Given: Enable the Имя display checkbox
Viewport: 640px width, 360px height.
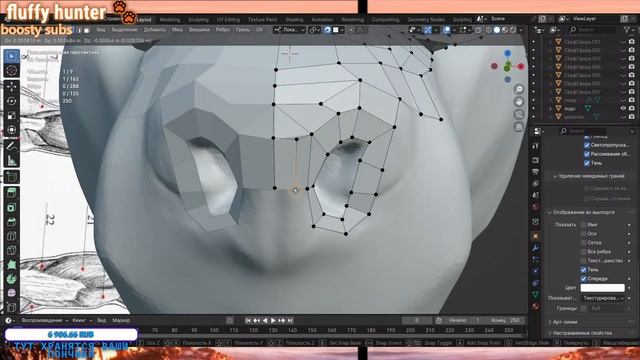Looking at the screenshot, I should pos(583,224).
